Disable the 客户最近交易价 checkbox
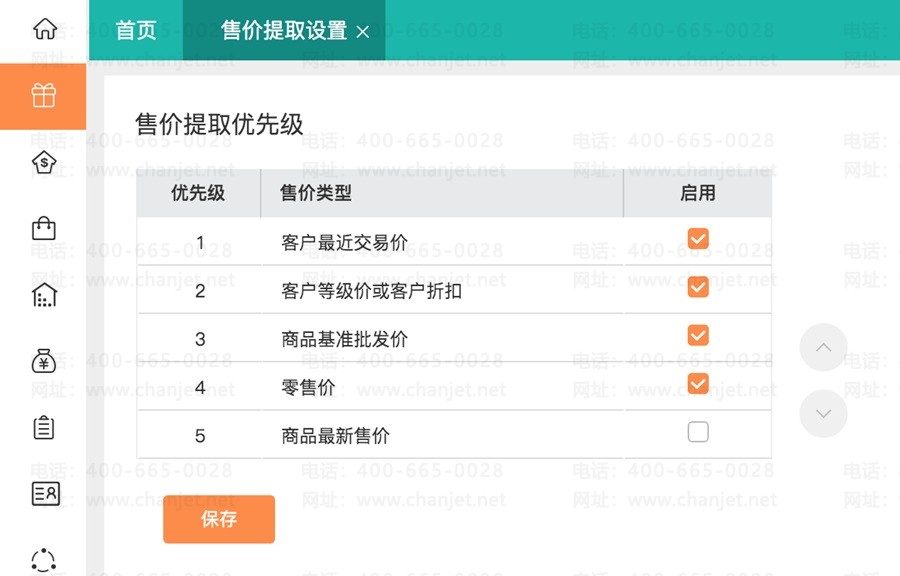Viewport: 900px width, 576px height. 698,238
